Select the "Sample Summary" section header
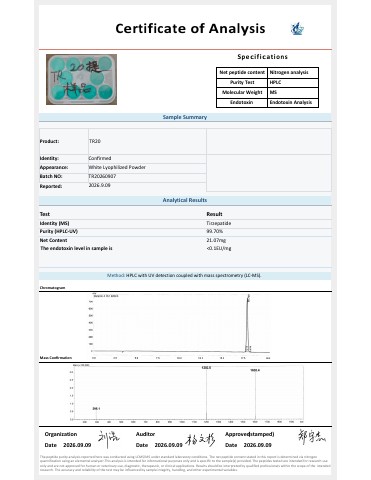Image resolution: width=371 pixels, height=480 pixels. 185,117
